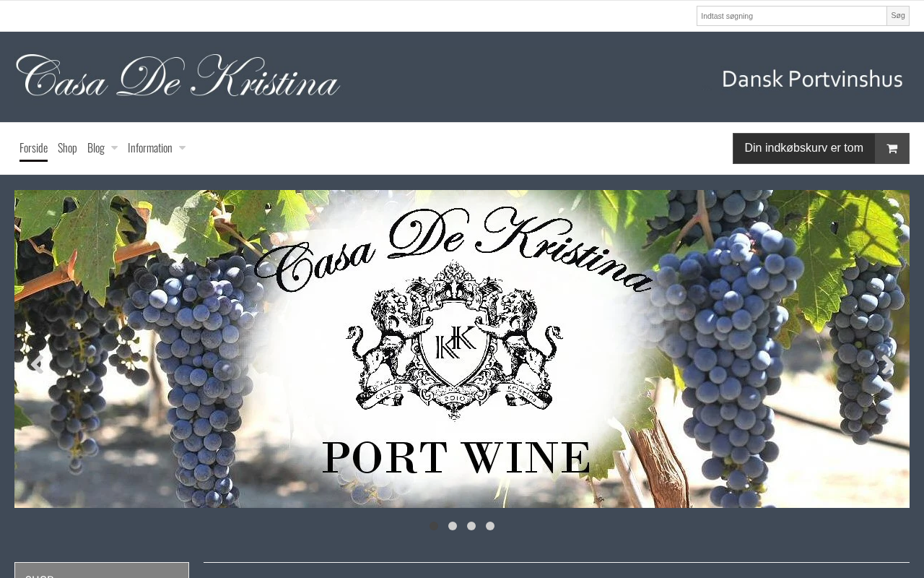Screen dimensions: 924x578
Task: Open the Shop menu item
Action: pos(67,148)
